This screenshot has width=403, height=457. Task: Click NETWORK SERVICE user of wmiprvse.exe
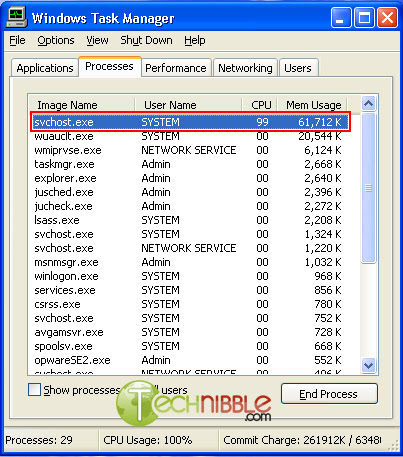point(189,150)
